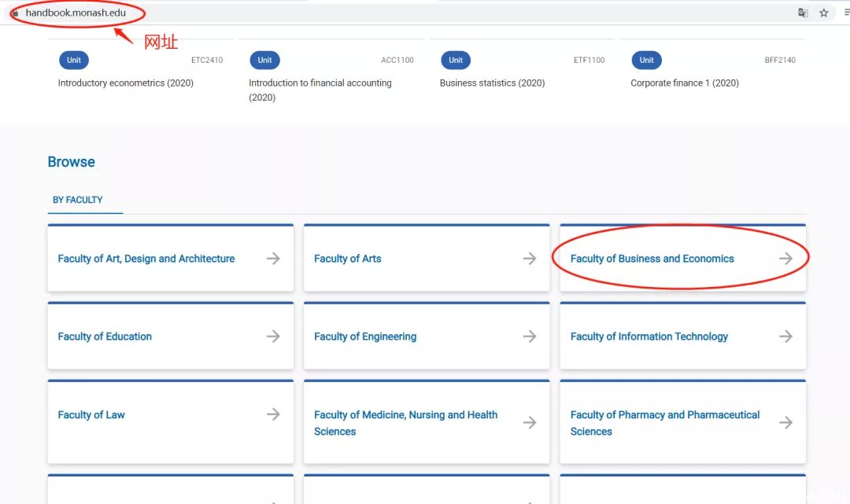The image size is (850, 504).
Task: Click the translate page icon in address bar
Action: point(803,13)
